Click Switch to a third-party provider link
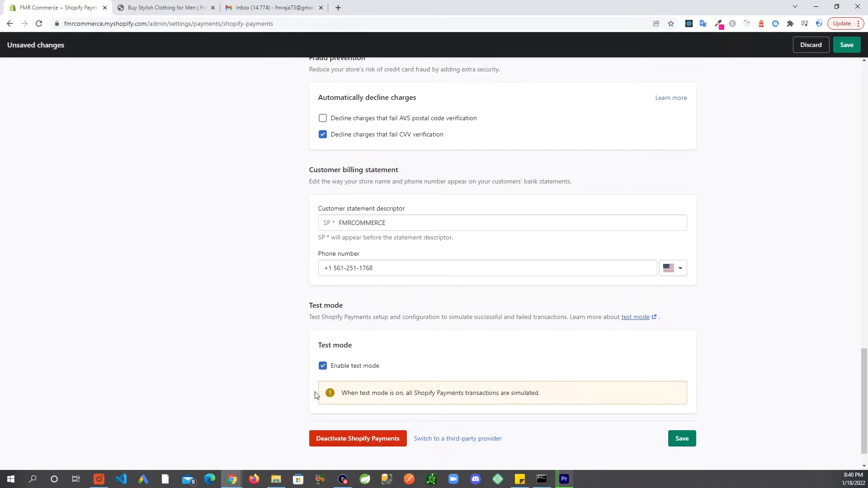Image resolution: width=868 pixels, height=488 pixels. [x=458, y=438]
